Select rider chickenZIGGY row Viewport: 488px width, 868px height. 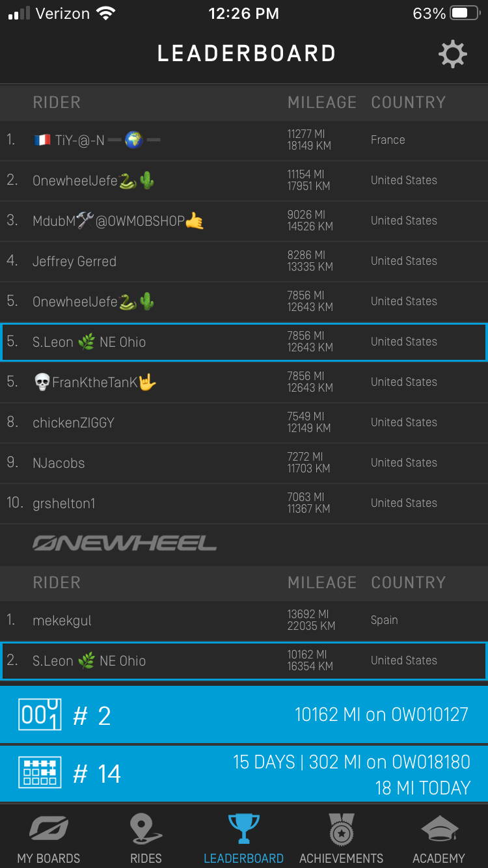244,422
